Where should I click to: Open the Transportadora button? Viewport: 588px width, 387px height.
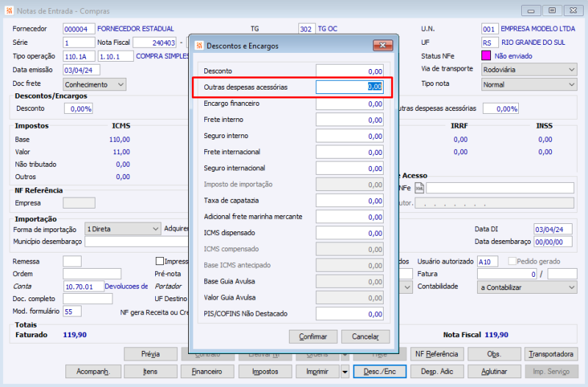tap(551, 354)
